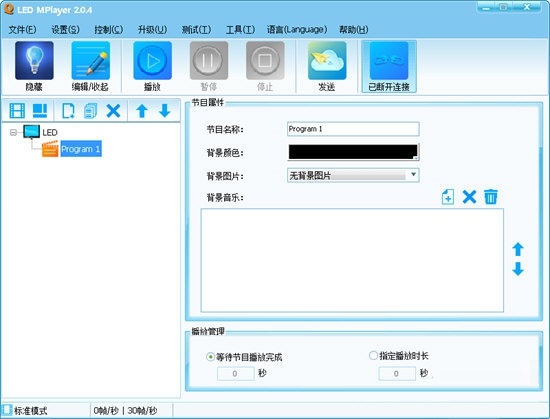Click the black background color swatch
The height and width of the screenshot is (419, 550).
coord(353,152)
